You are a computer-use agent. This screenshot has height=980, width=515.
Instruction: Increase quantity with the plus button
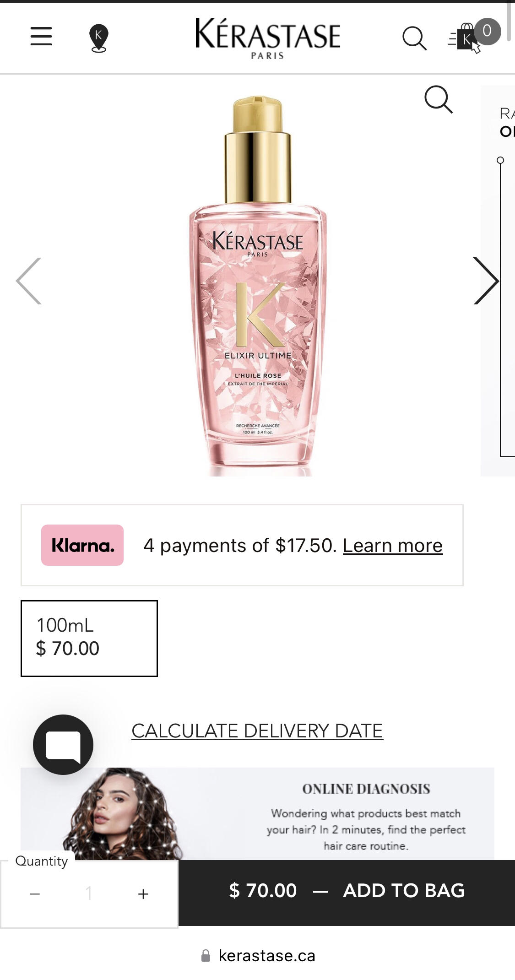[143, 893]
